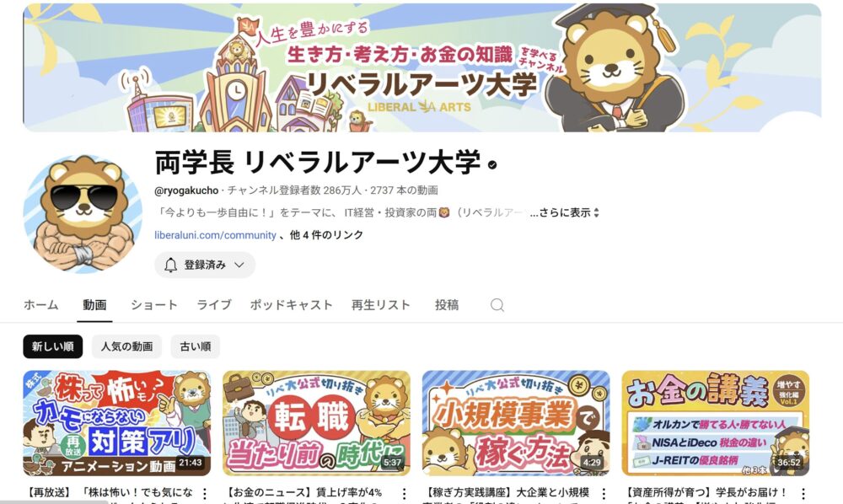This screenshot has height=504, width=843.
Task: Open the three-dot menu for 資産所得が育つ video
Action: pyautogui.click(x=803, y=493)
